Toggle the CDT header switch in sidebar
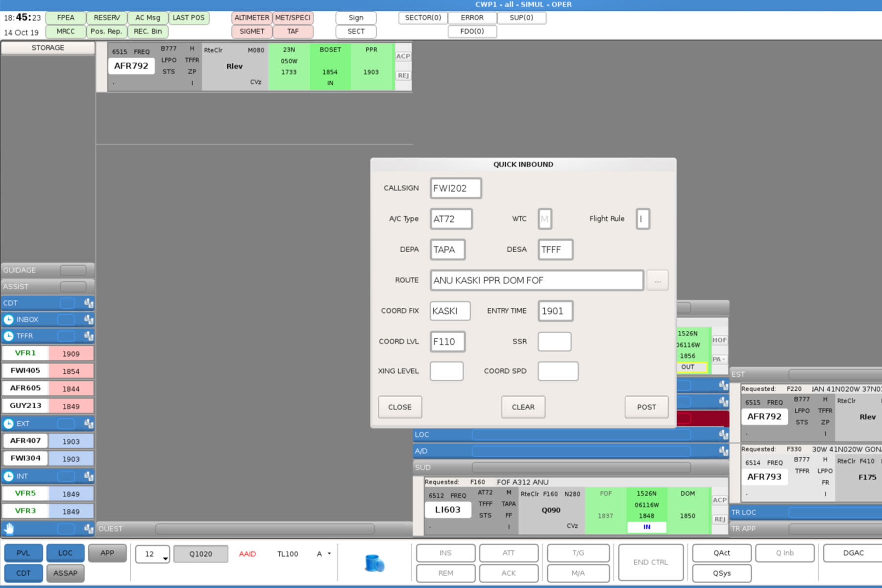Screen dimensions: 882x588 coord(67,303)
